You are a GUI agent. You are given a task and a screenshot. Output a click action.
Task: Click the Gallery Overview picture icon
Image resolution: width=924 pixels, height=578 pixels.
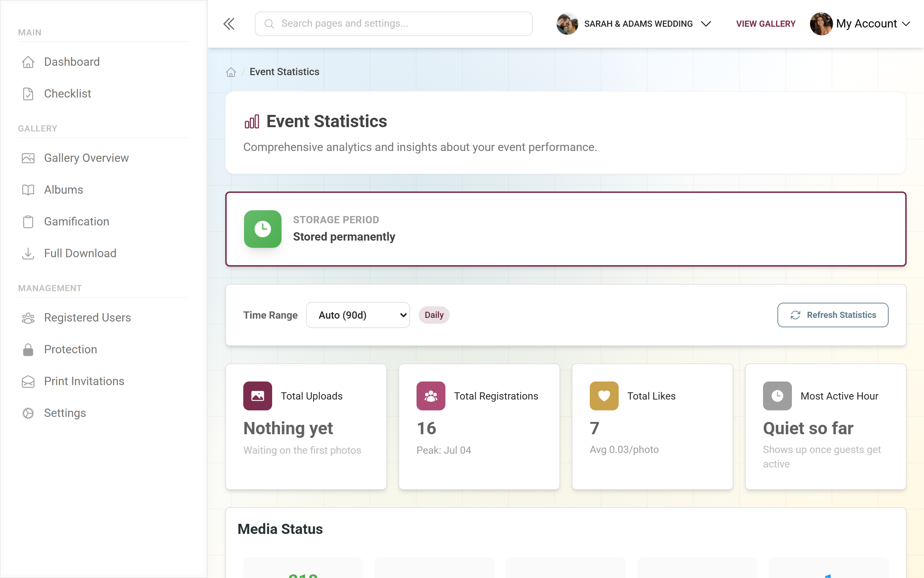click(x=28, y=158)
